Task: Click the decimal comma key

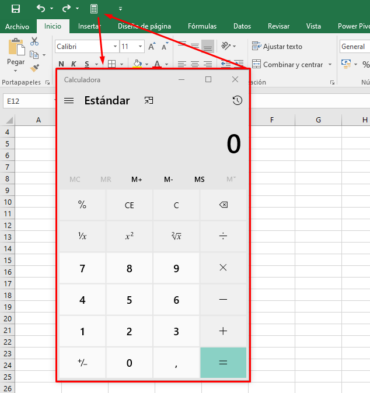Action: 176,362
